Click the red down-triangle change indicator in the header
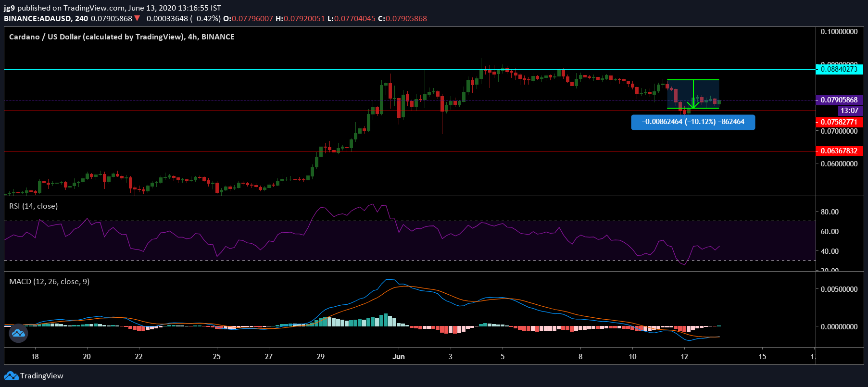 137,19
